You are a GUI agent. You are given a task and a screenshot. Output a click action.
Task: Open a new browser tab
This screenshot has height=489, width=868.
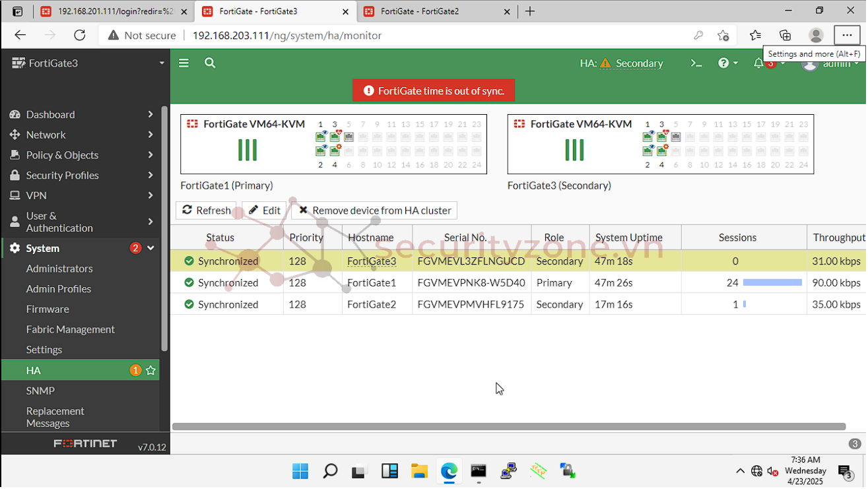click(x=529, y=11)
